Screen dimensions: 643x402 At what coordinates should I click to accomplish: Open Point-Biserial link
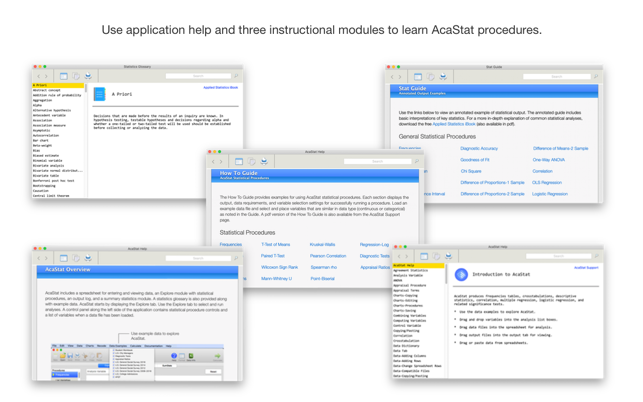pos(322,279)
